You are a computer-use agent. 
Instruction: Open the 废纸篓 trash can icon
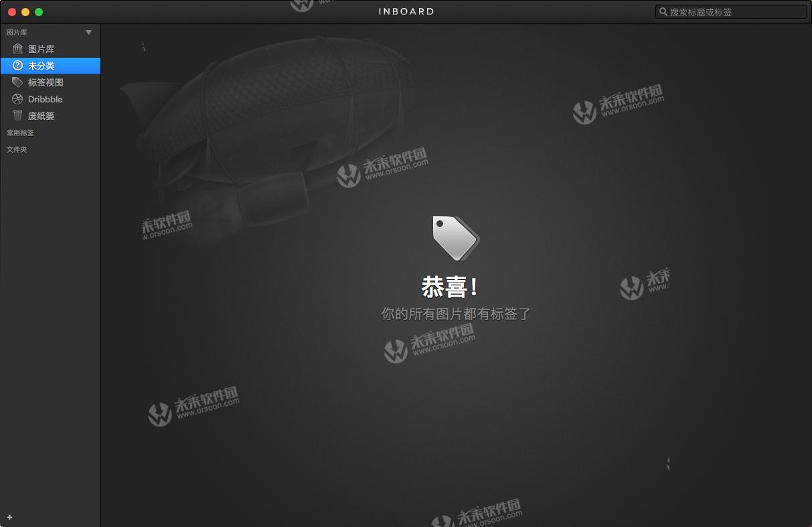(x=17, y=115)
